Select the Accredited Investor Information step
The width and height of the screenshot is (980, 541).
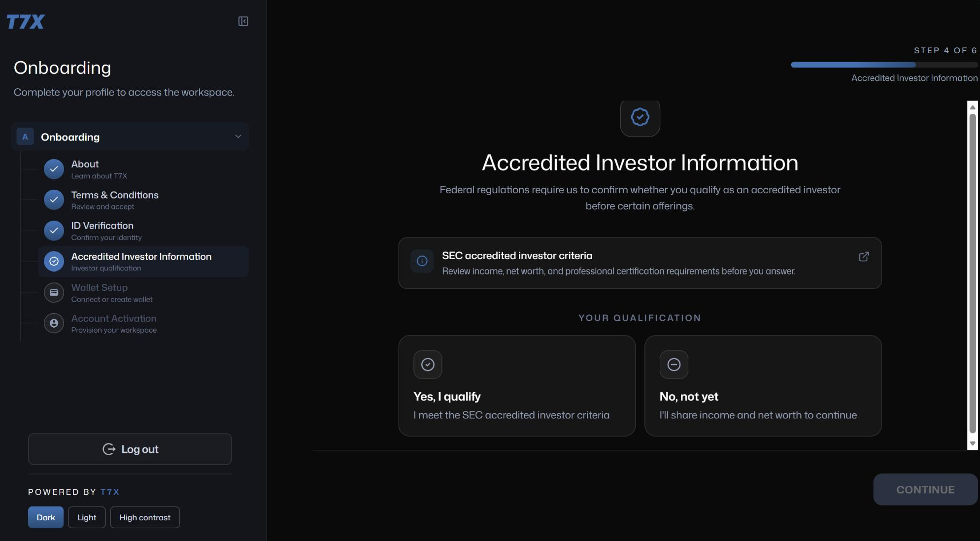(143, 262)
